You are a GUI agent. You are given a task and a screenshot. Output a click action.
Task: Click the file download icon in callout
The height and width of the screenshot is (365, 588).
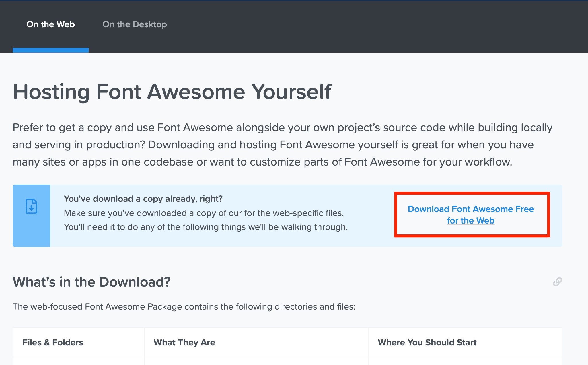pyautogui.click(x=31, y=206)
